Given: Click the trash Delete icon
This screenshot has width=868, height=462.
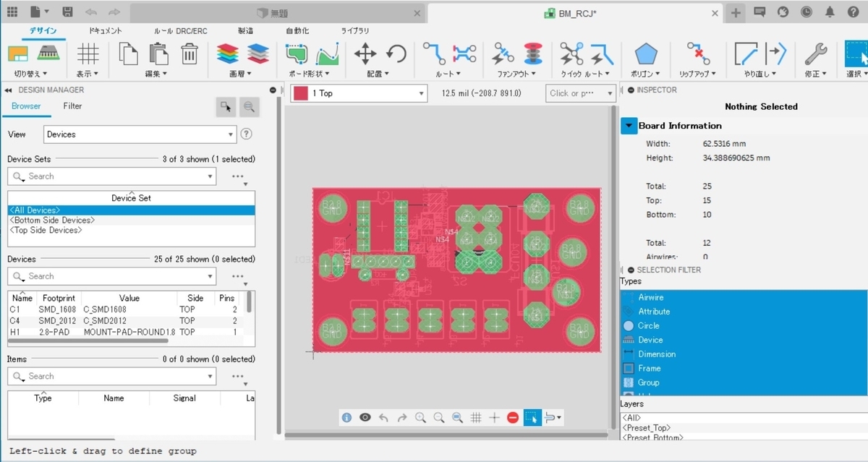Looking at the screenshot, I should click(190, 54).
